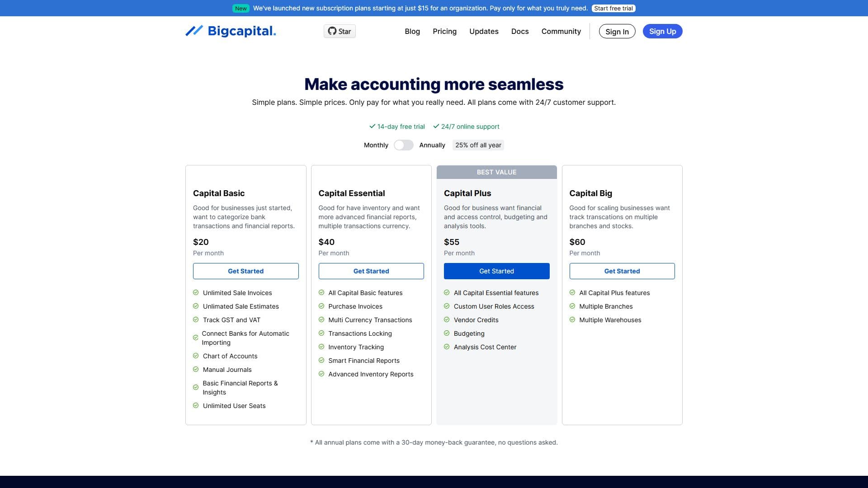Click Start free trial in banner
Screen dimensions: 868x488
pos(613,8)
